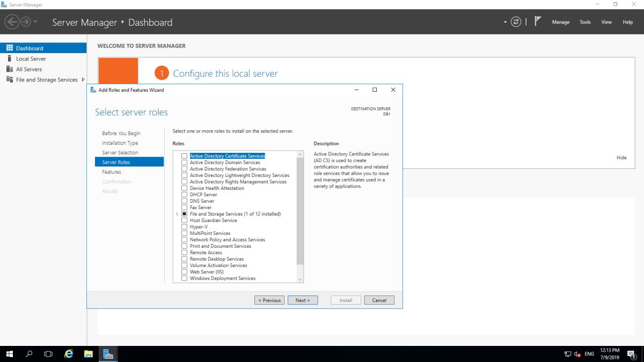Image resolution: width=644 pixels, height=362 pixels.
Task: Open the Help menu
Action: (627, 22)
